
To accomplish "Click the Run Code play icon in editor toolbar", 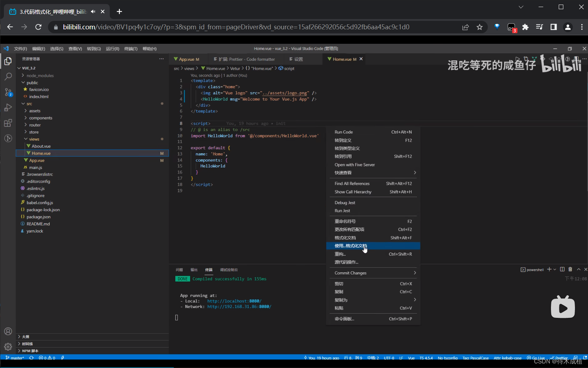I will (517, 59).
